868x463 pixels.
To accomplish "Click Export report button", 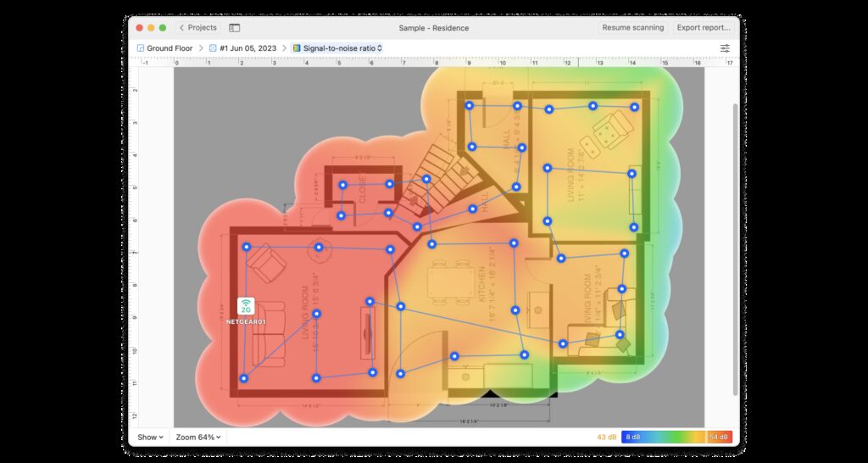I will click(703, 28).
